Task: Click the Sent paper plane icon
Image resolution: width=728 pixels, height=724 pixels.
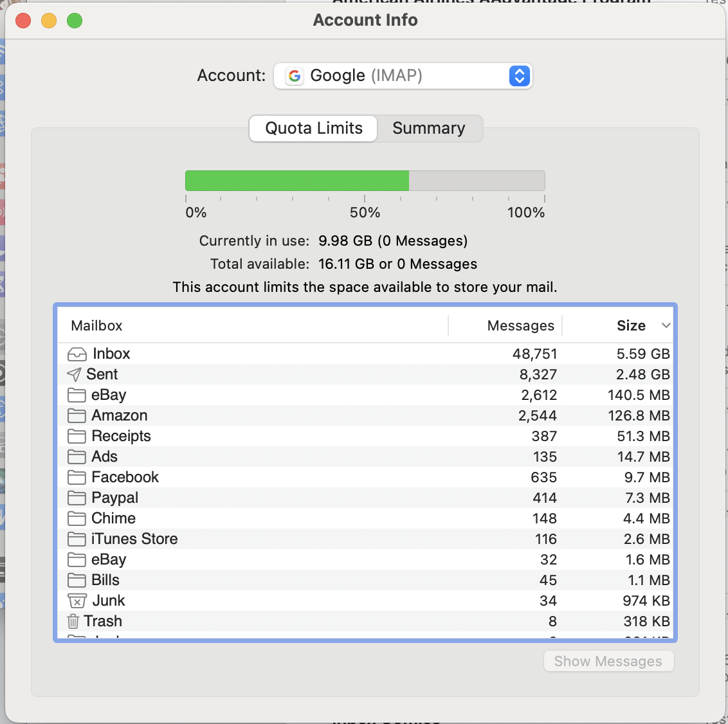Action: 74,374
